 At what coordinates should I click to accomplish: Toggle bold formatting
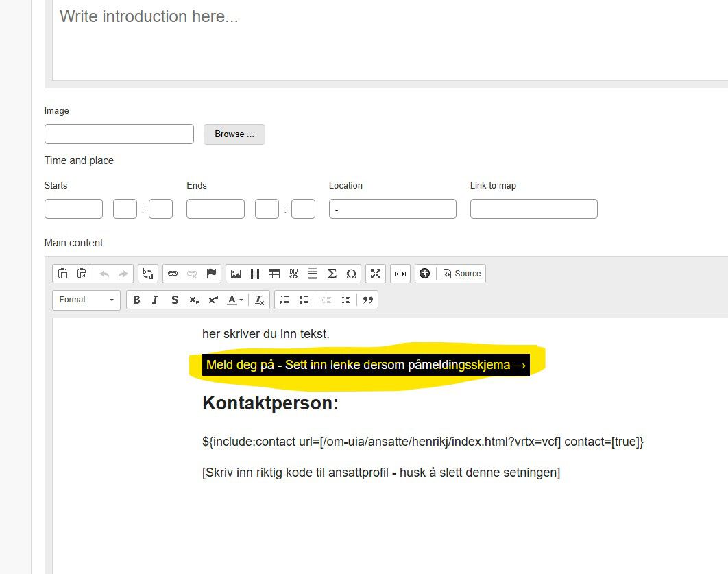[x=136, y=300]
